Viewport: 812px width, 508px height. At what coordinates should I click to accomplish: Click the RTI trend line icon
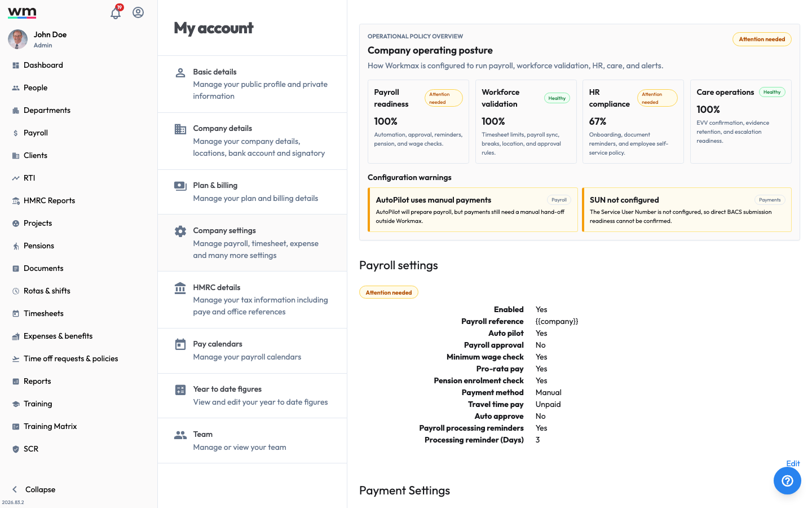coord(16,178)
